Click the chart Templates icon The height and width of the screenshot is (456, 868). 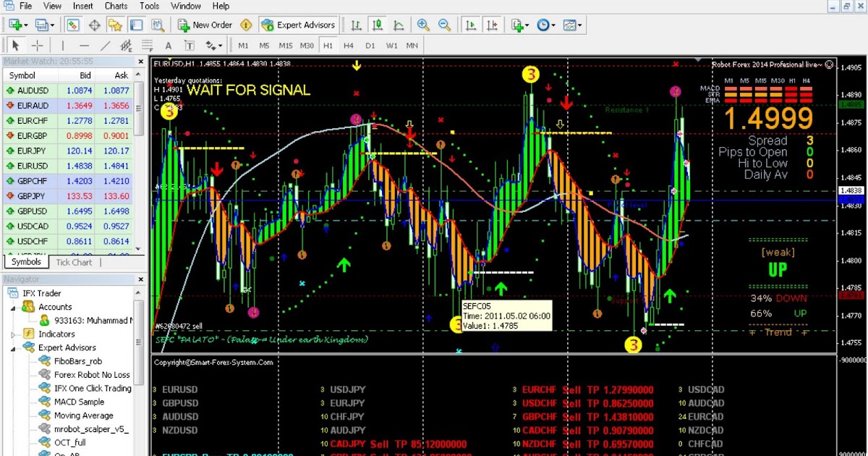coord(570,25)
